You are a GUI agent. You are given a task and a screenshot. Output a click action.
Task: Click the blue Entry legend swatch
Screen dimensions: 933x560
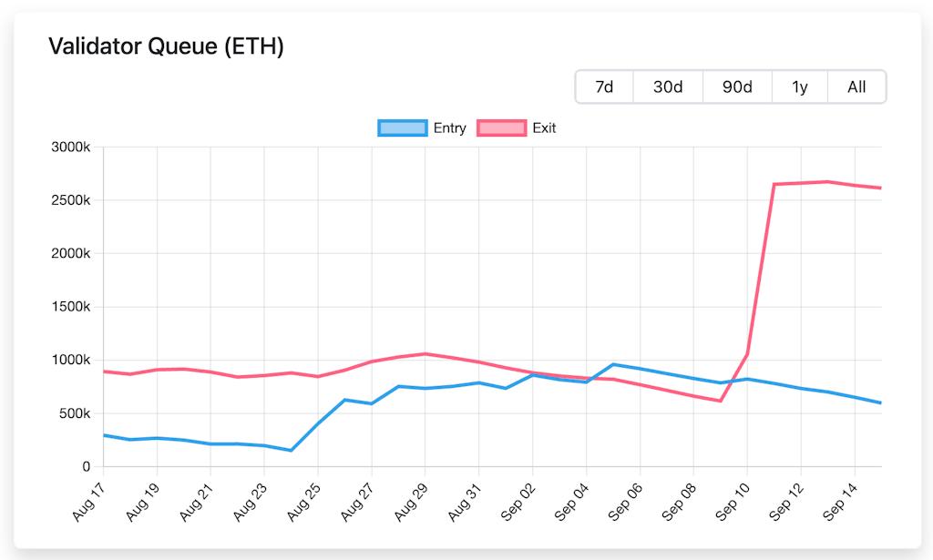pos(403,128)
